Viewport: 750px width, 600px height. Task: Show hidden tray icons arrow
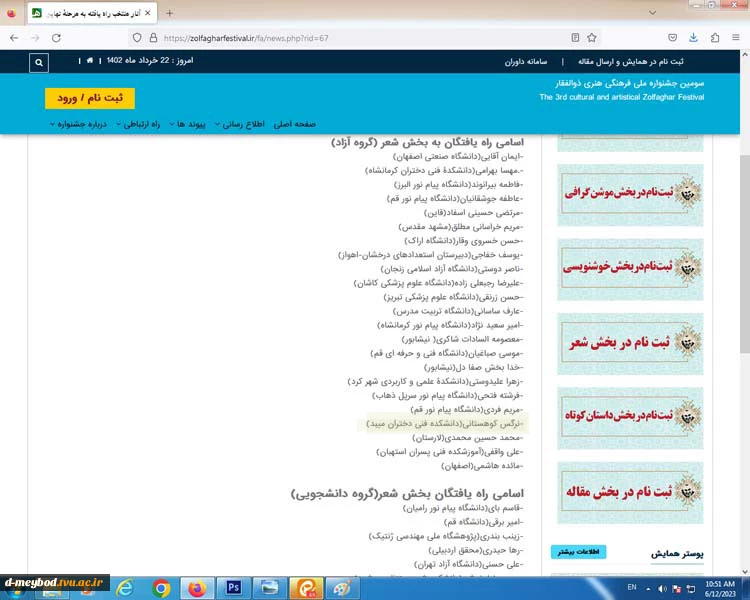(649, 589)
